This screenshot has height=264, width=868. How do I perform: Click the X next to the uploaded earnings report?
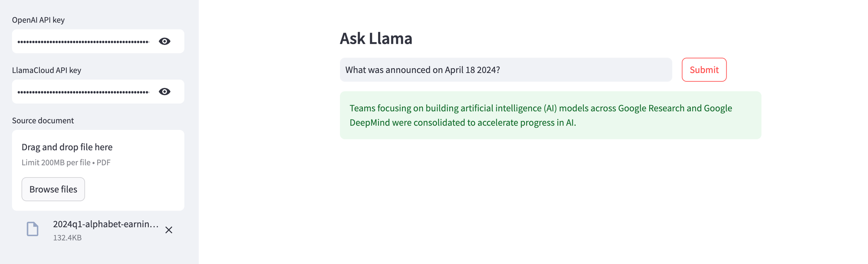[169, 230]
